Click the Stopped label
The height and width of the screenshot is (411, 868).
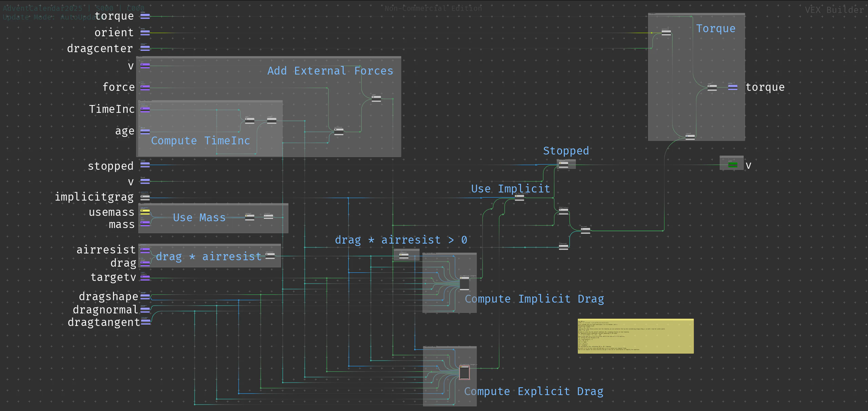(566, 151)
